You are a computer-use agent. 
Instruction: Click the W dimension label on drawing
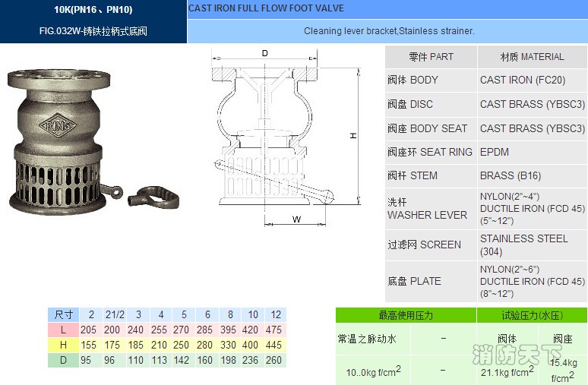(x=296, y=219)
